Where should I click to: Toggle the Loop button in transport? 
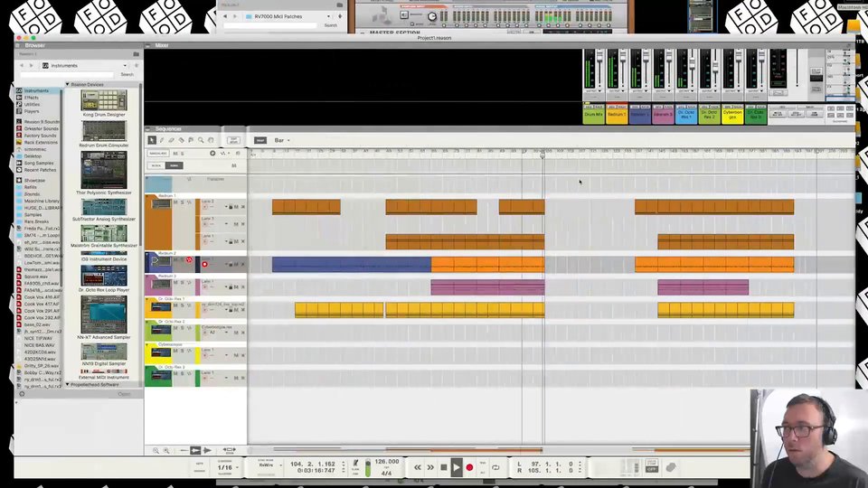click(495, 467)
